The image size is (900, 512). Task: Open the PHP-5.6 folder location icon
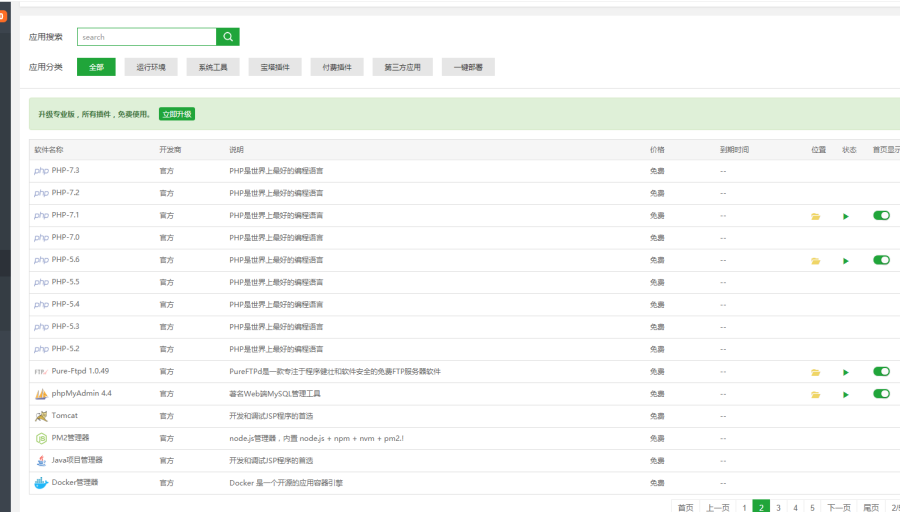815,261
